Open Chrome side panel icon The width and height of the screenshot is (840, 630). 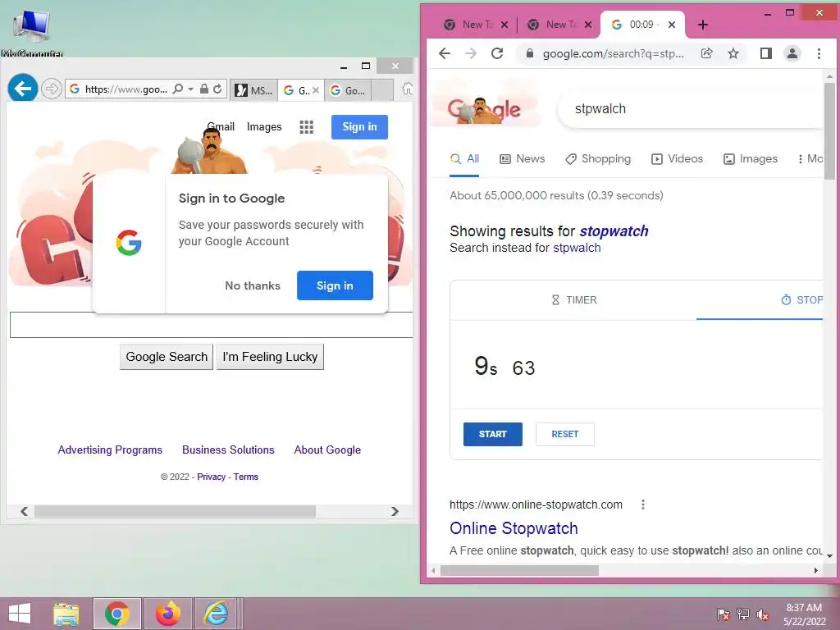[766, 53]
